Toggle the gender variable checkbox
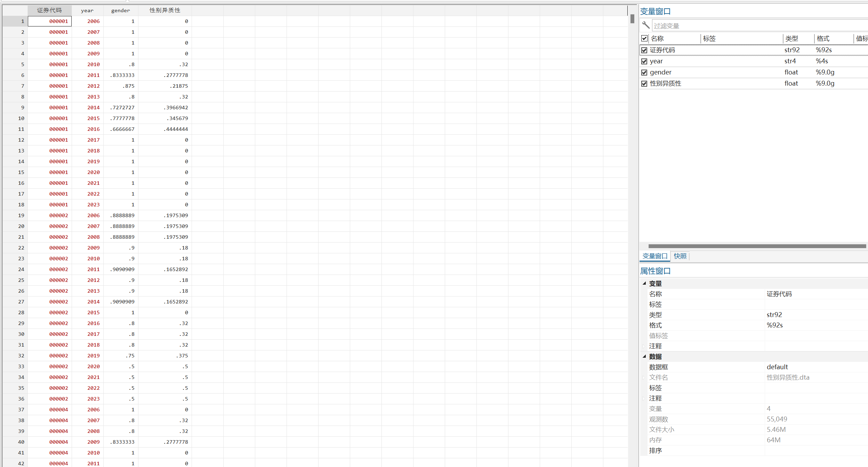The height and width of the screenshot is (467, 868). pos(644,72)
